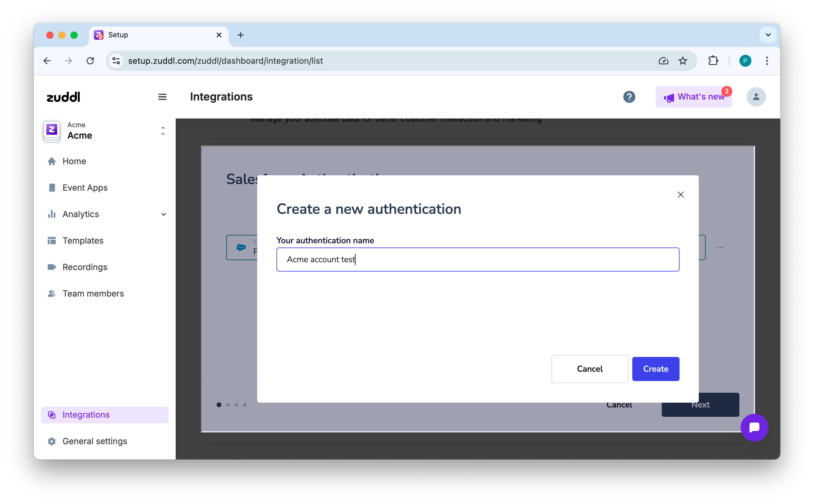Click the authentication name text field

(x=477, y=259)
